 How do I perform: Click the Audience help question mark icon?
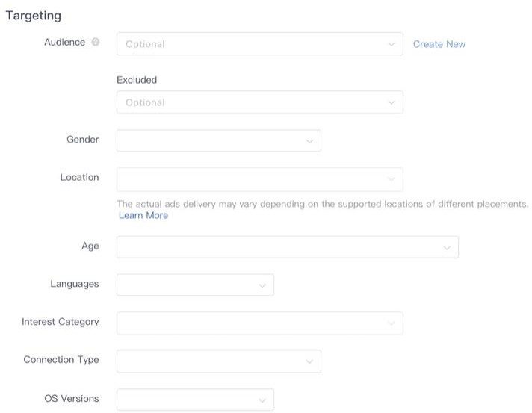[x=96, y=42]
